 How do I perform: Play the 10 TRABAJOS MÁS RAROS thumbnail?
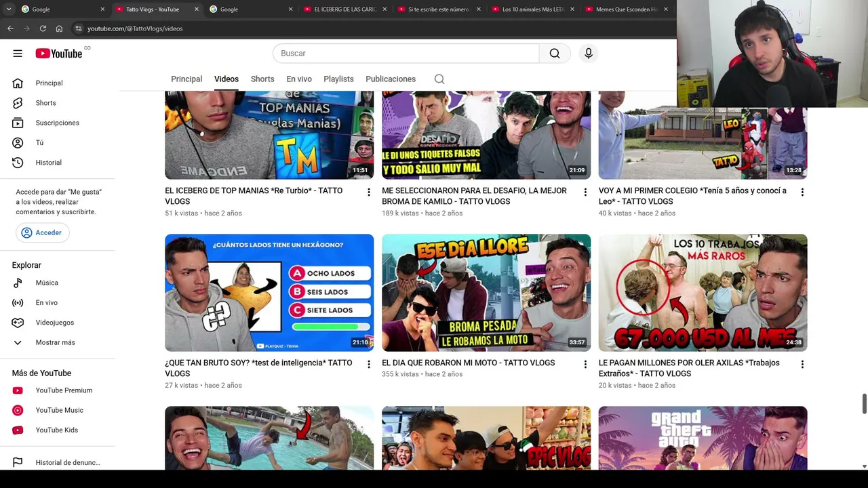tap(703, 293)
